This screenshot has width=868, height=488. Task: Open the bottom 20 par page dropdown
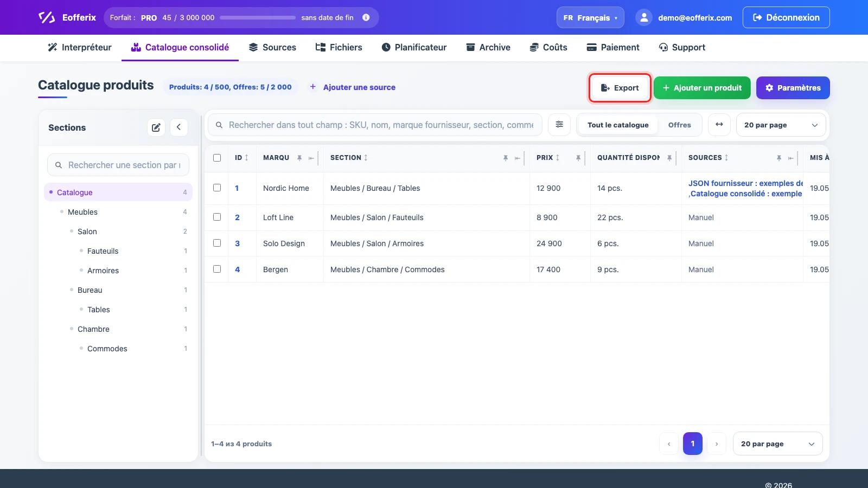click(778, 444)
